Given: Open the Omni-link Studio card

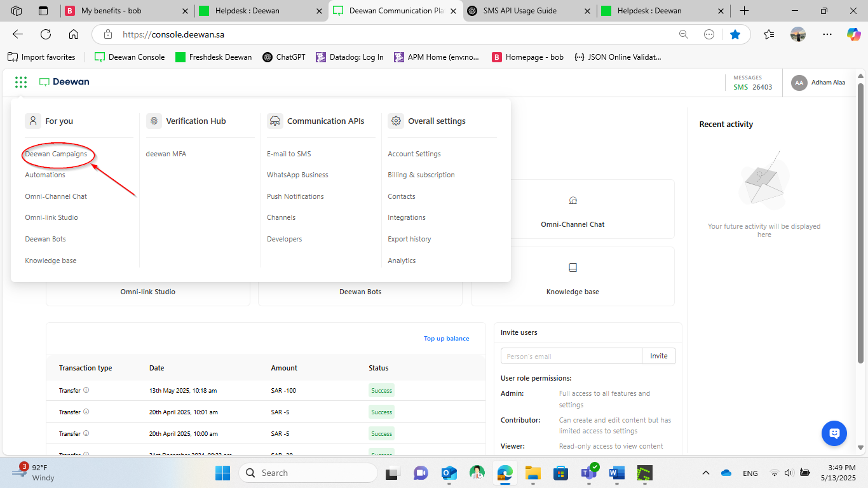Looking at the screenshot, I should point(148,292).
